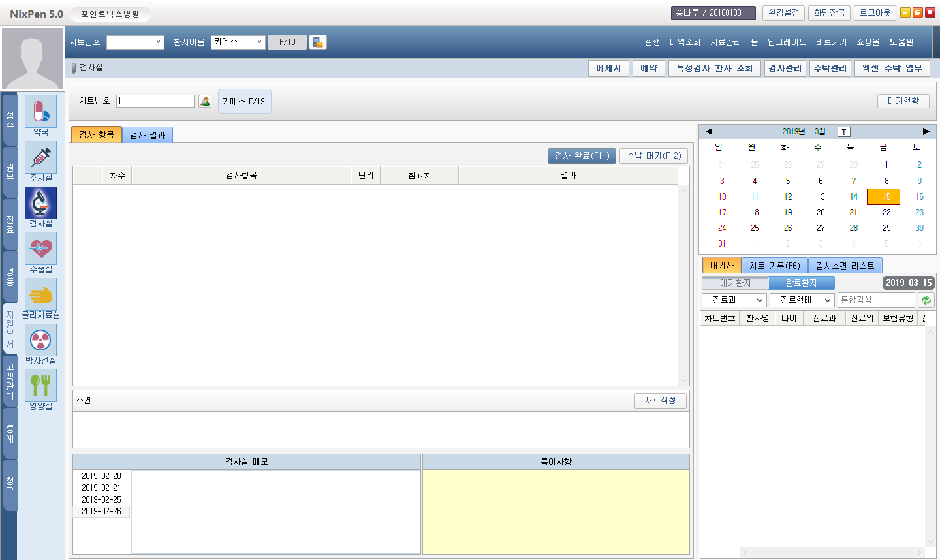The width and height of the screenshot is (940, 560).
Task: Open the 물리치료실 hand icon
Action: point(40,294)
